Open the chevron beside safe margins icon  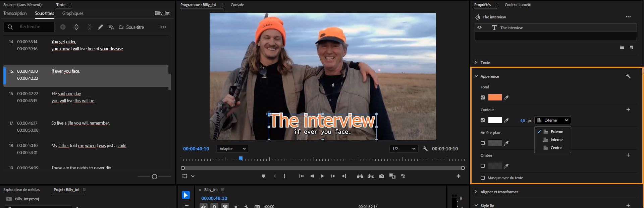point(193,176)
